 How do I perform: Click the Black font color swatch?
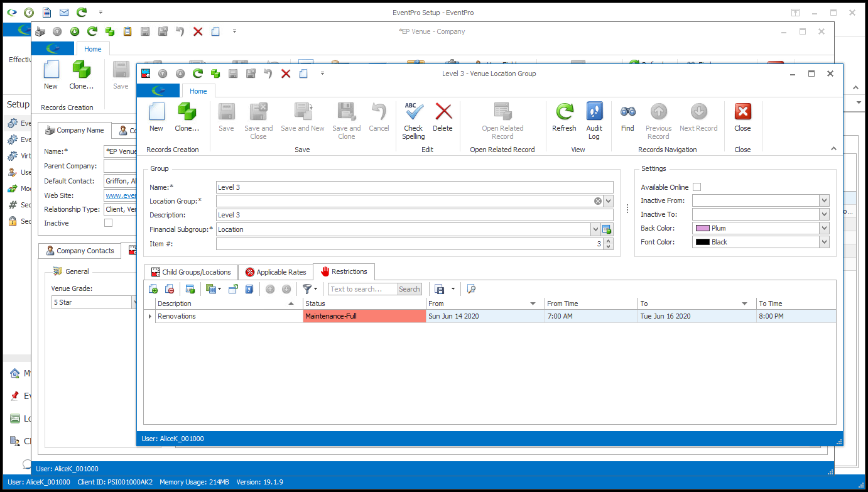703,242
